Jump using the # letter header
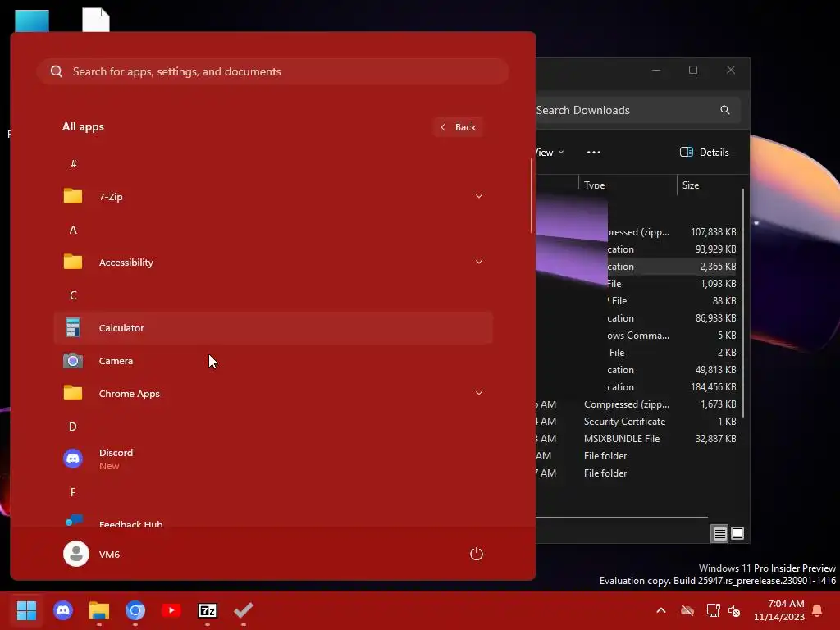This screenshot has height=630, width=840. click(73, 163)
